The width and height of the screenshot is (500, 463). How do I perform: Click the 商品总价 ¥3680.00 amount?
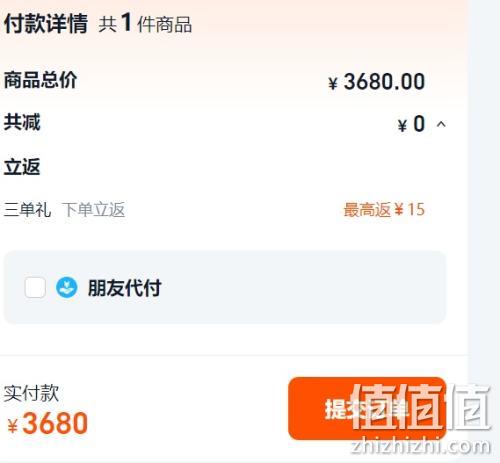point(376,82)
